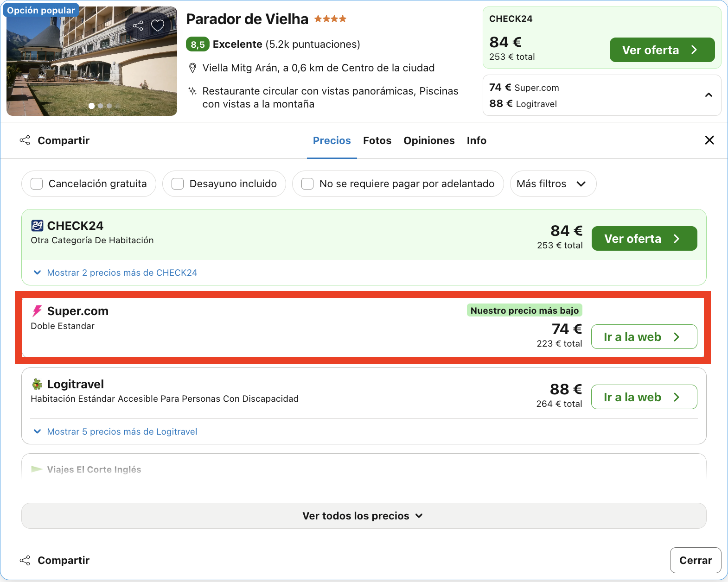
Task: Switch to the Precios tab
Action: (332, 140)
